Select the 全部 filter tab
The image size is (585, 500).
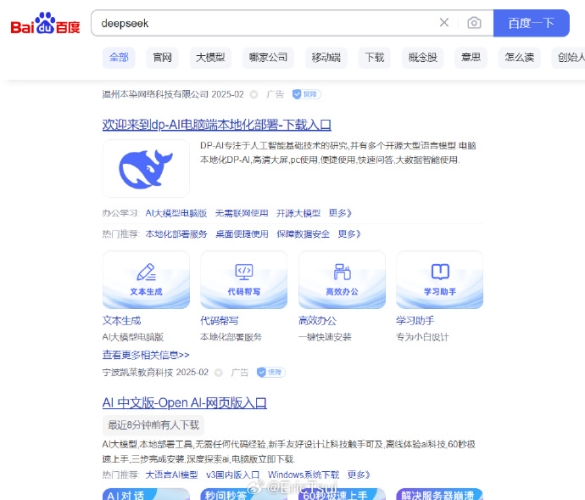[119, 57]
